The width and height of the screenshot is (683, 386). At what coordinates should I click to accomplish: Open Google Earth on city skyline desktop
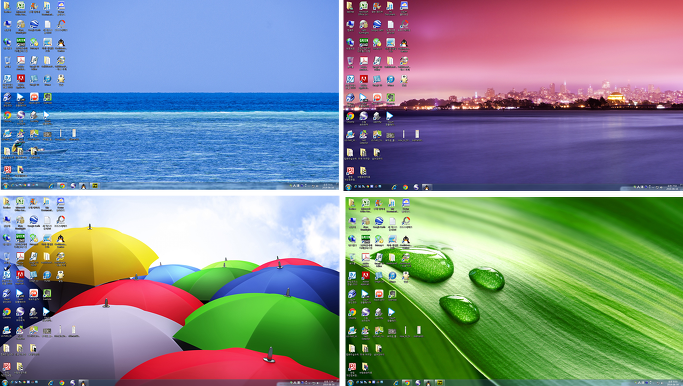pos(377,24)
